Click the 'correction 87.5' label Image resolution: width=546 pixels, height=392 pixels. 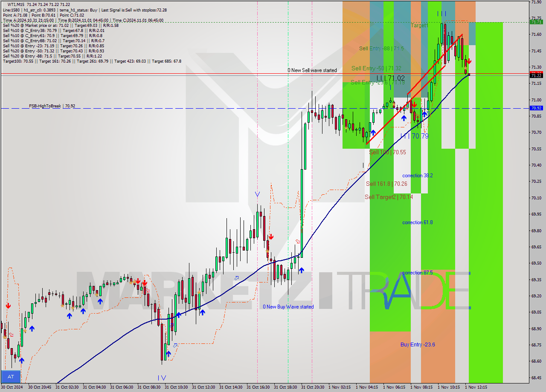point(418,273)
